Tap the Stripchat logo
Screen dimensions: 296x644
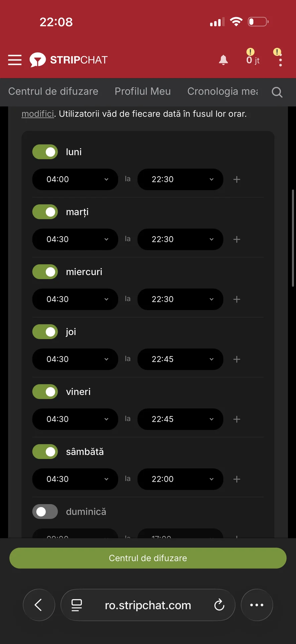point(69,60)
